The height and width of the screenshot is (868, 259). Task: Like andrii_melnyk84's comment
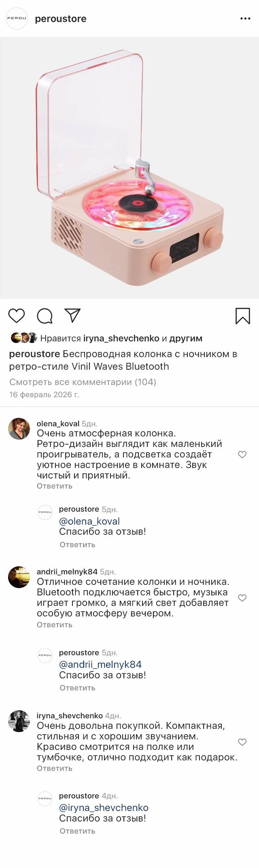click(242, 598)
